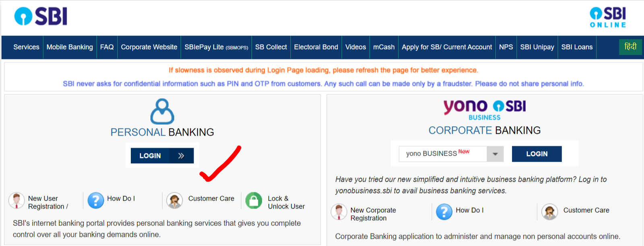Click the corporate How Do I question icon

(x=444, y=212)
